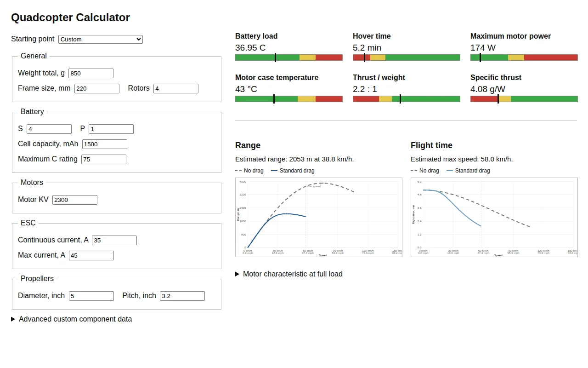Screen dimensions: 588x368
Task: Edit the battery P field
Action: (x=111, y=129)
